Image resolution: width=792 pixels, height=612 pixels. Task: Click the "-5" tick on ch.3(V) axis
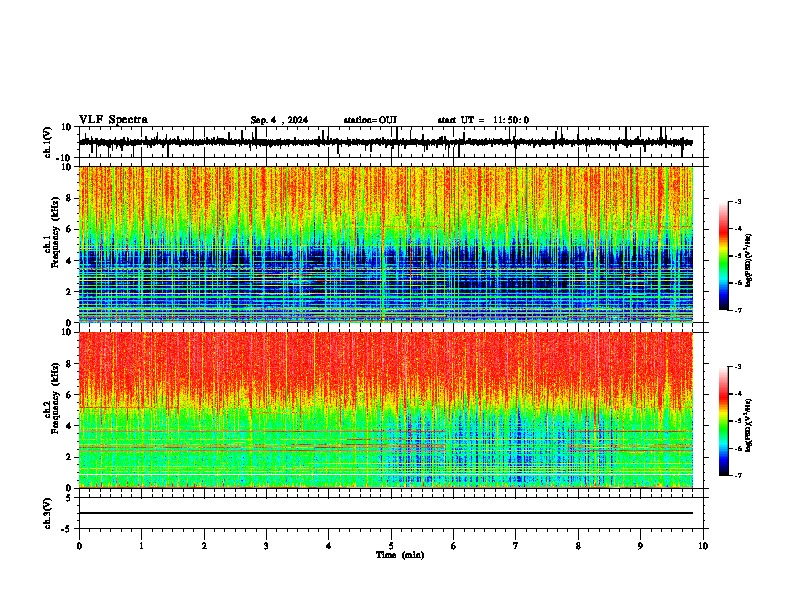[x=67, y=529]
